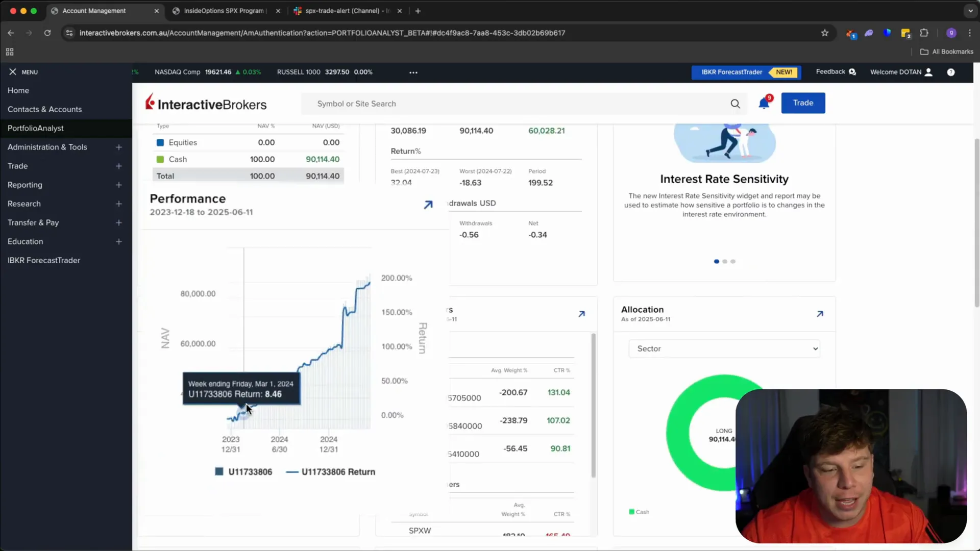Click the search magnifier icon
This screenshot has height=551, width=980.
pyautogui.click(x=735, y=104)
